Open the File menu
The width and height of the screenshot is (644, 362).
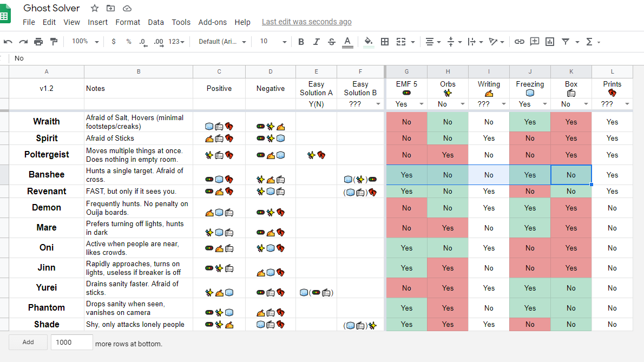click(29, 22)
